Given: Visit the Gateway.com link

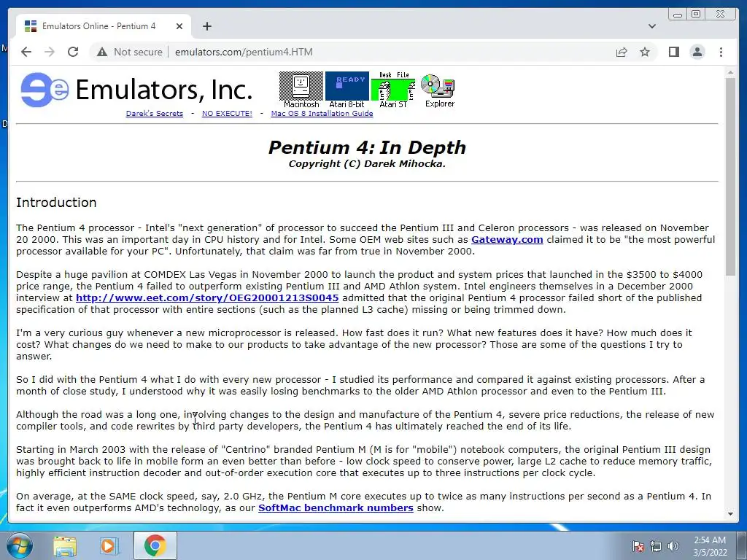Looking at the screenshot, I should point(507,239).
